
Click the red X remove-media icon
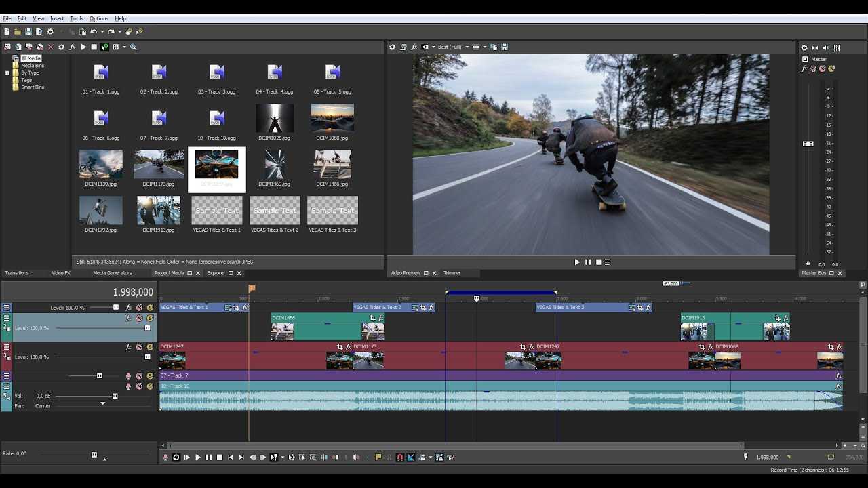click(x=50, y=47)
